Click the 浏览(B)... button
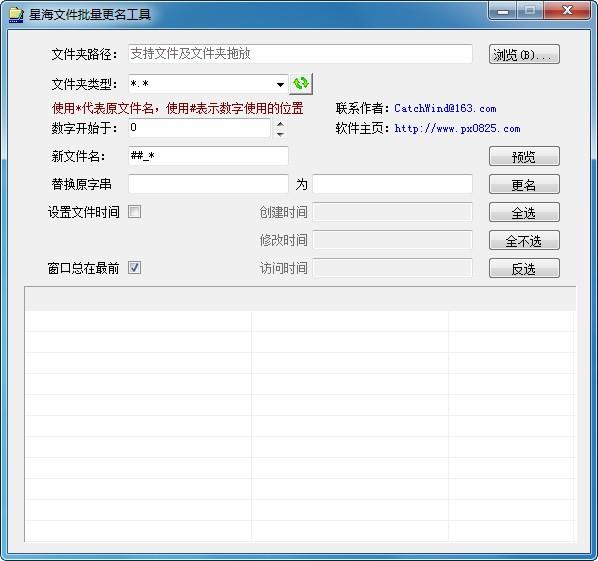 coord(524,55)
